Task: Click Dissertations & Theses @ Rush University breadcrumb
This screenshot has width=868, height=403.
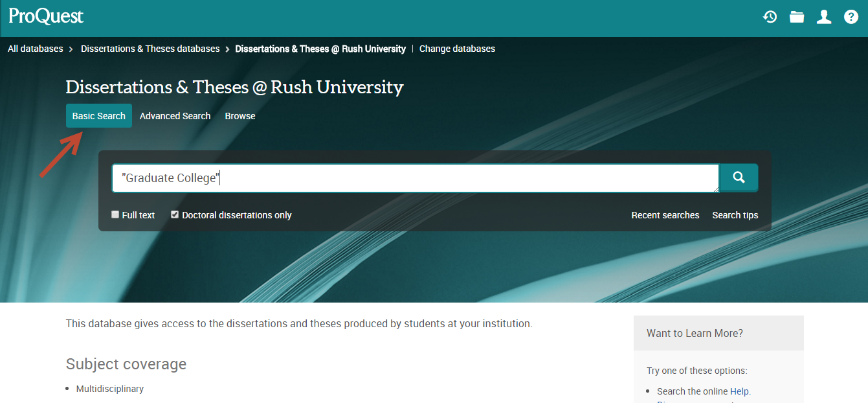Action: tap(320, 49)
